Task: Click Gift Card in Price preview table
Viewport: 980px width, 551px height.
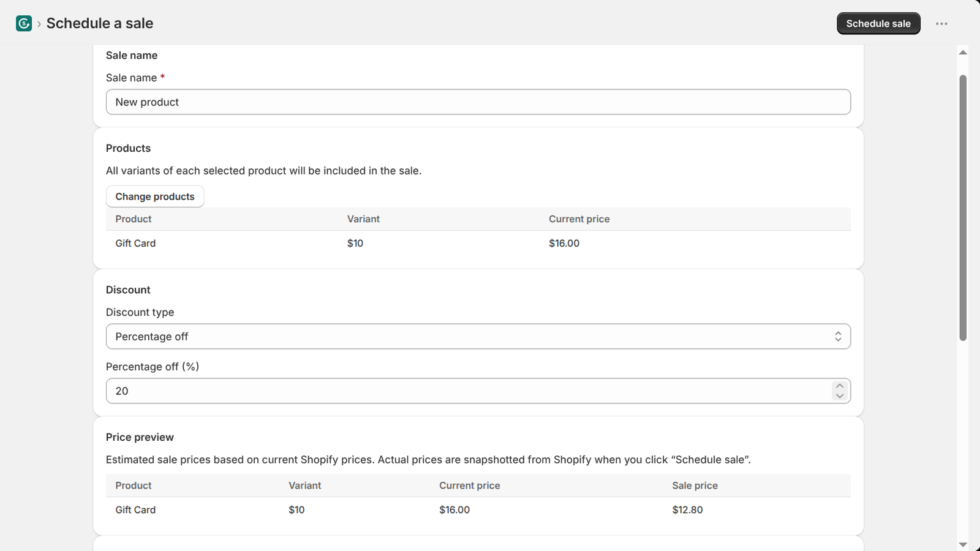Action: point(135,510)
